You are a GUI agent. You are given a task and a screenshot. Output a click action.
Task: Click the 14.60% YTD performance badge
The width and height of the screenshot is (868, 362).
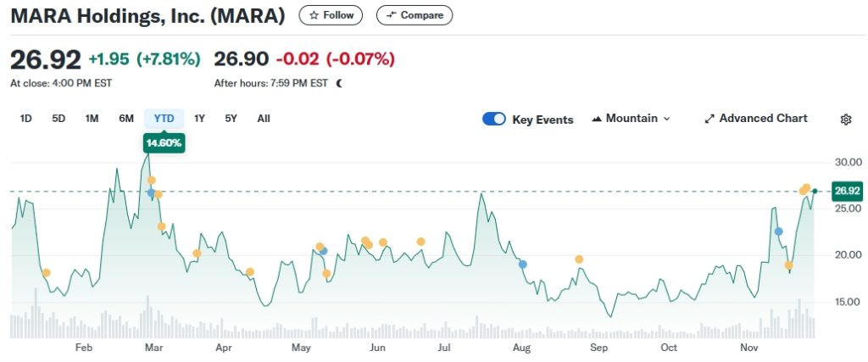[164, 143]
